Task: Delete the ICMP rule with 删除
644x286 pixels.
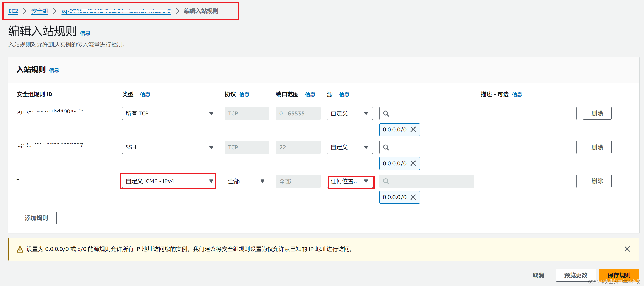Action: (597, 181)
